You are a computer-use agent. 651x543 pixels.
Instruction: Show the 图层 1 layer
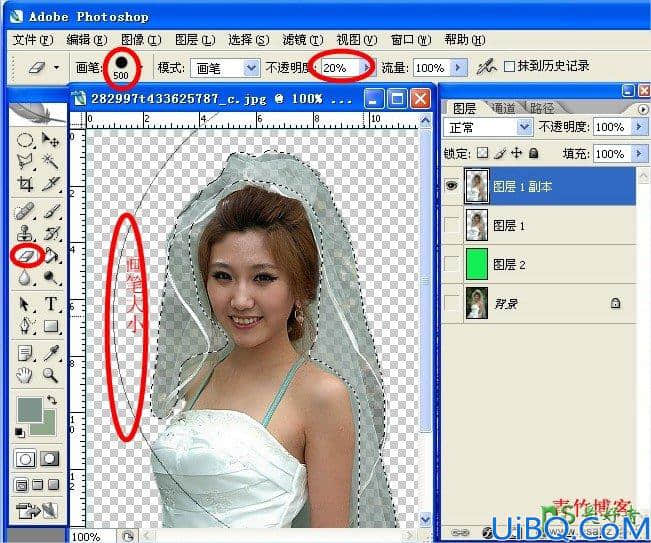tap(452, 225)
